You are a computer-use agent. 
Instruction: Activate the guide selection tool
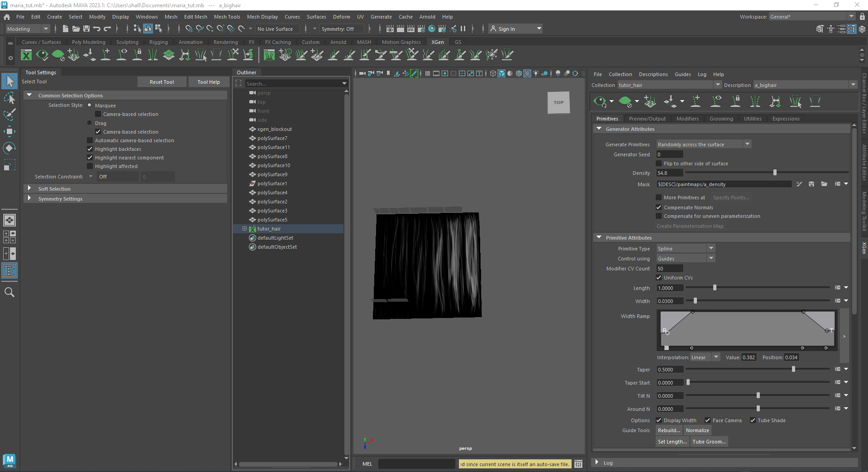[796, 101]
